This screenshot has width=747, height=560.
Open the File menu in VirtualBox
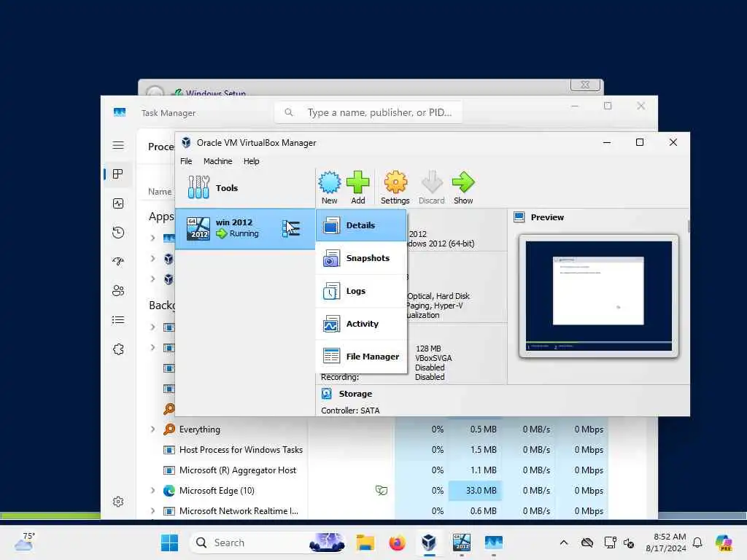coord(186,161)
